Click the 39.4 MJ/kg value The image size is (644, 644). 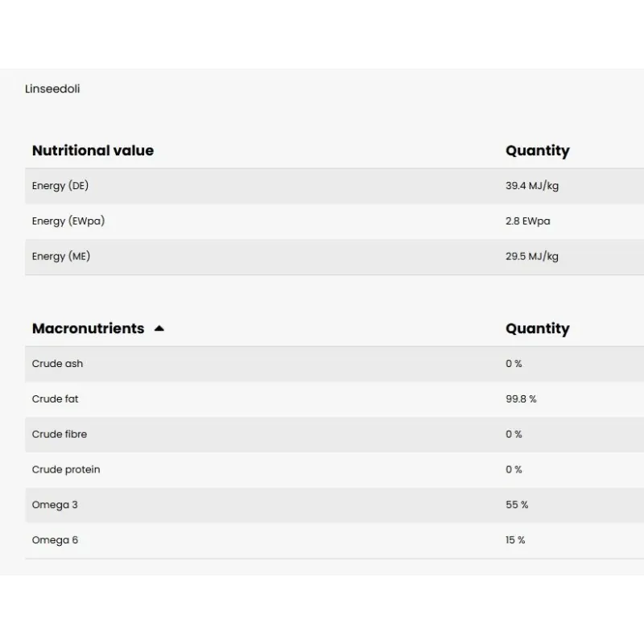tap(532, 186)
